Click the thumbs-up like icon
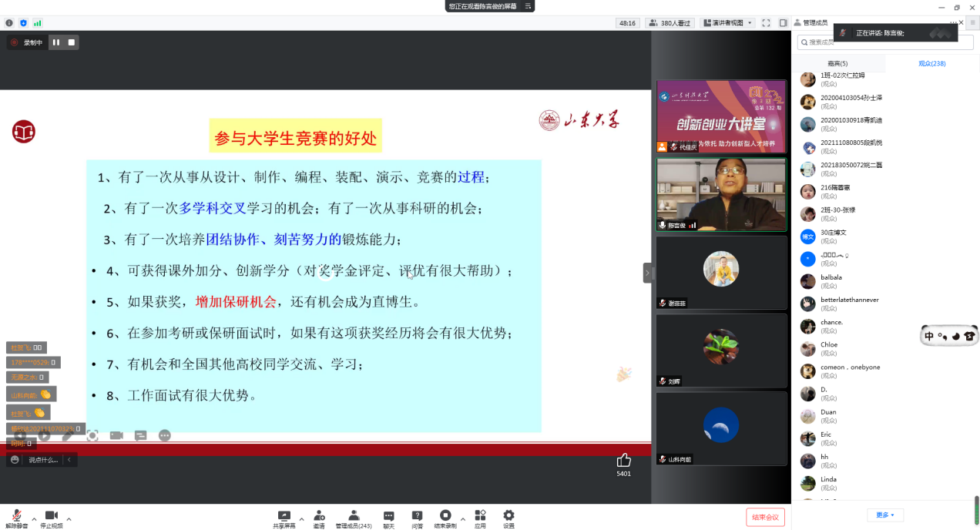 [623, 461]
